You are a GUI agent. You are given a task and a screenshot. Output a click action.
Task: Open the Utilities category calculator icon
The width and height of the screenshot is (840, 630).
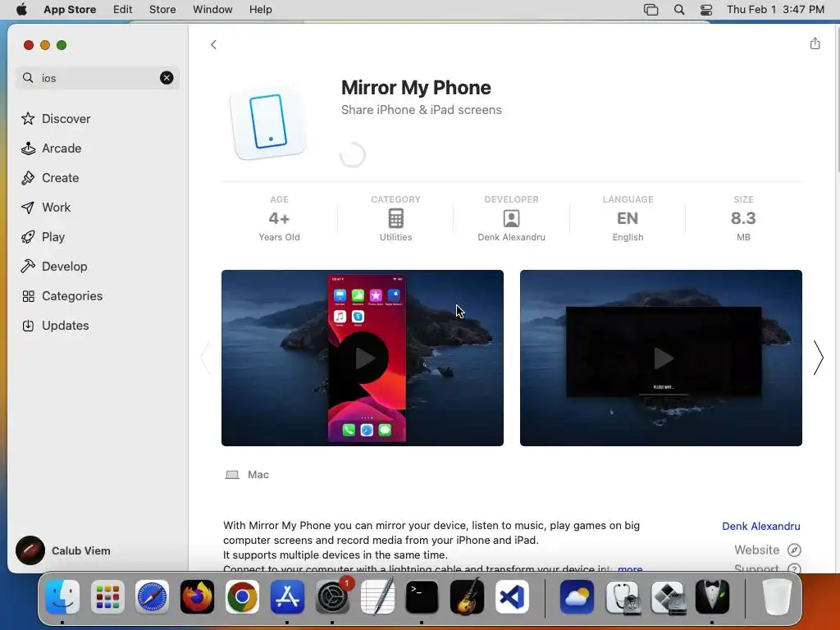point(396,218)
